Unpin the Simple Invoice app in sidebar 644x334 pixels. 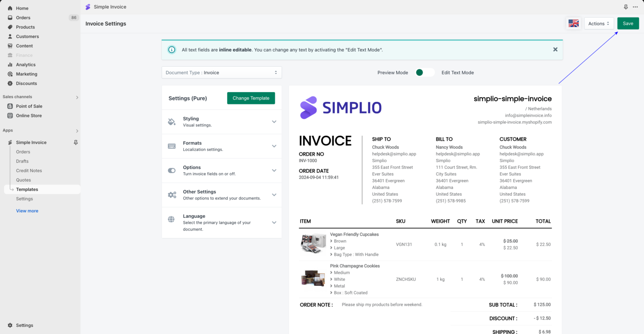click(x=75, y=142)
